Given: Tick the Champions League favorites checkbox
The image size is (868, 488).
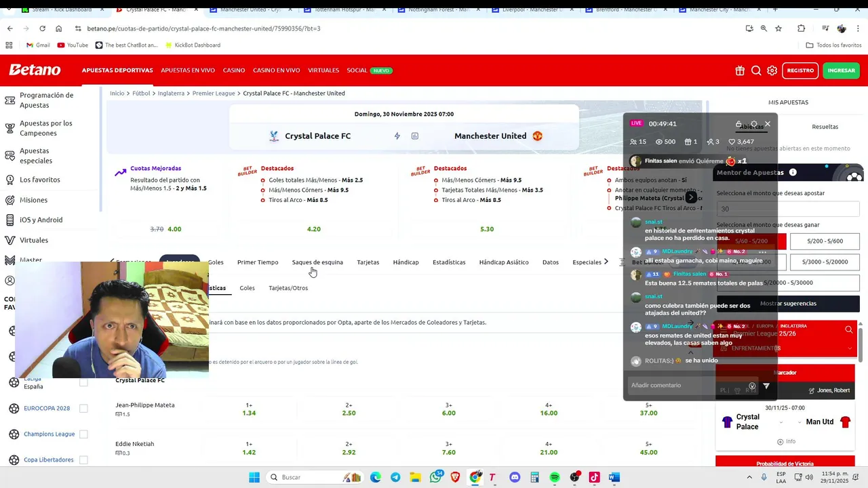Looking at the screenshot, I should click(83, 434).
